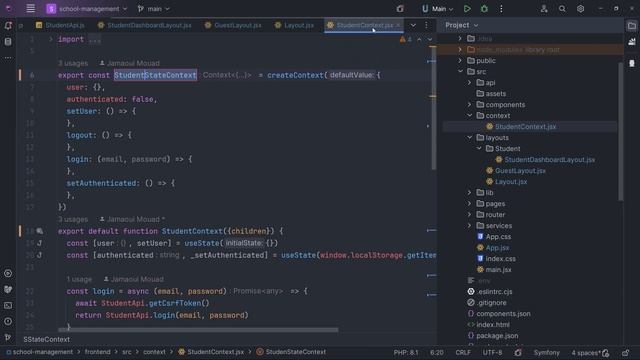This screenshot has height=360, width=640.
Task: Show the hidden editor tabs dropdown
Action: click(413, 25)
